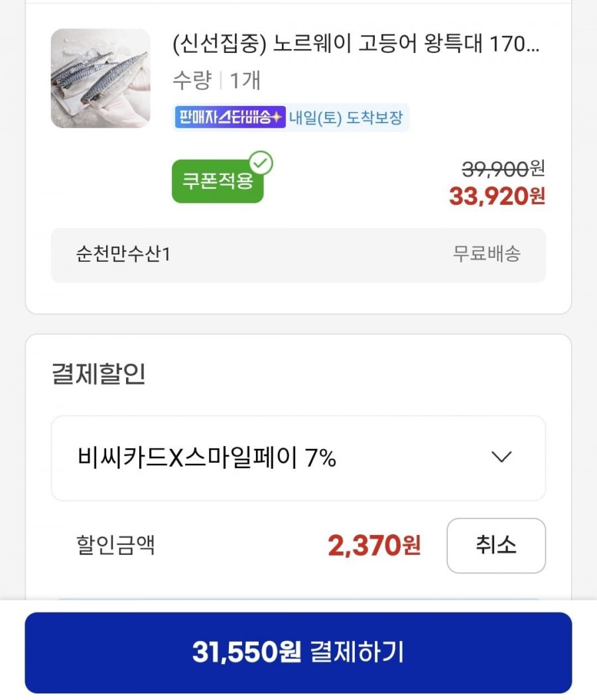Tap the 판매자스타배송 seller star delivery badge
This screenshot has height=700, width=597.
tap(230, 117)
